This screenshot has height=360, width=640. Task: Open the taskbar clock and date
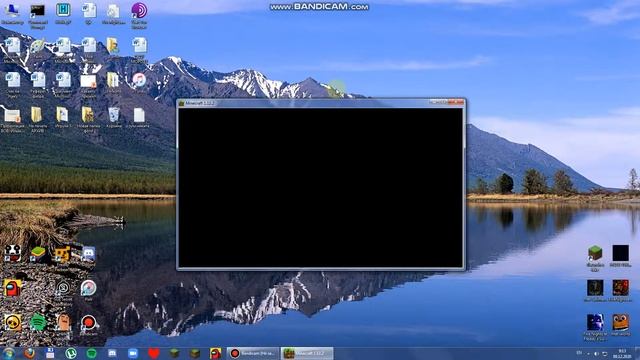(622, 353)
